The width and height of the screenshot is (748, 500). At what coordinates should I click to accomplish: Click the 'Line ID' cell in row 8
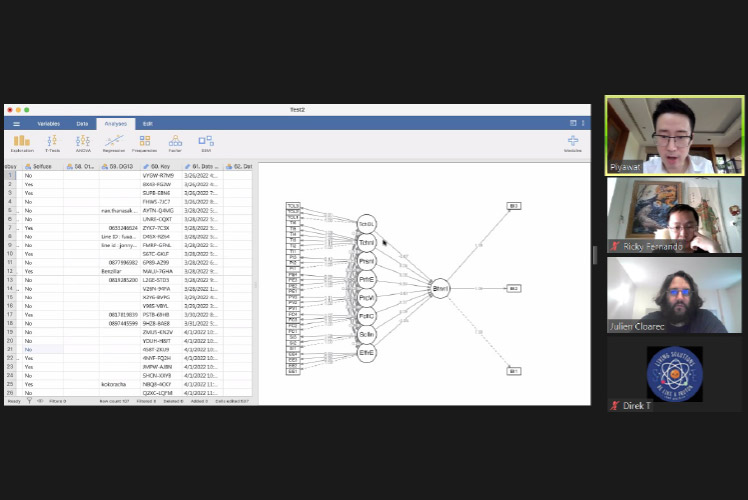coord(119,237)
